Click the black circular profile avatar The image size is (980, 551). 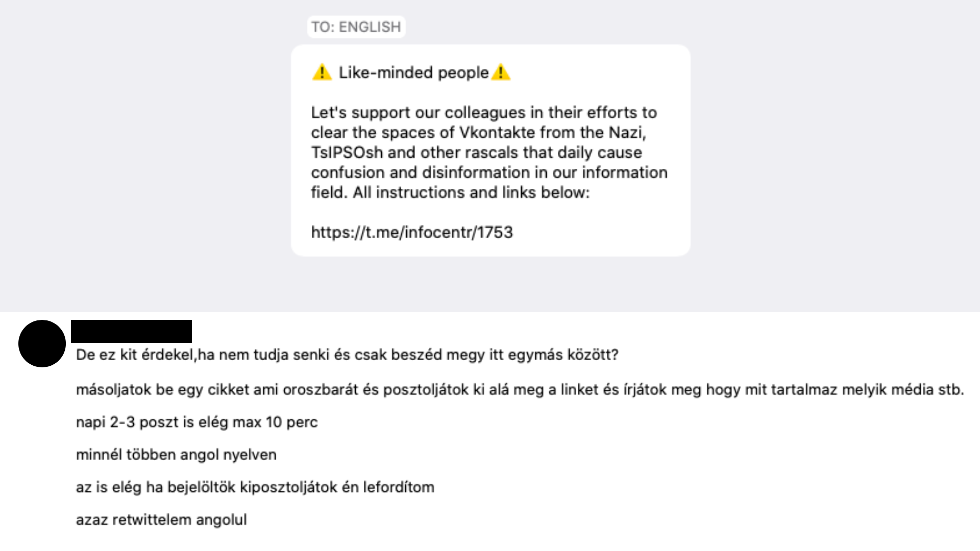(x=42, y=343)
